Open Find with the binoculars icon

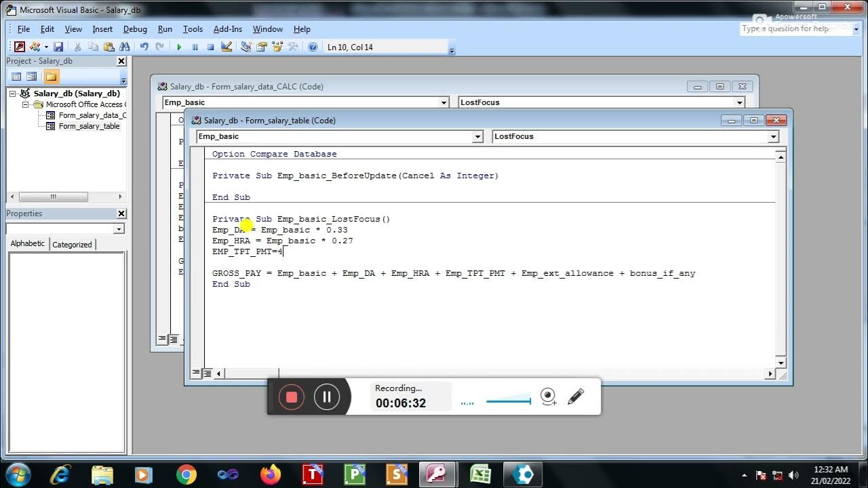(124, 47)
